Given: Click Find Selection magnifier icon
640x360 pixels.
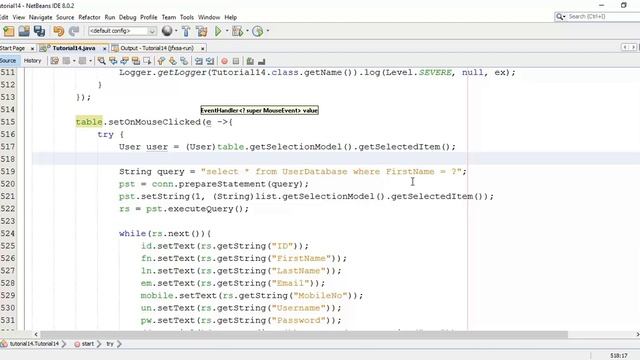Looking at the screenshot, I should (x=102, y=61).
